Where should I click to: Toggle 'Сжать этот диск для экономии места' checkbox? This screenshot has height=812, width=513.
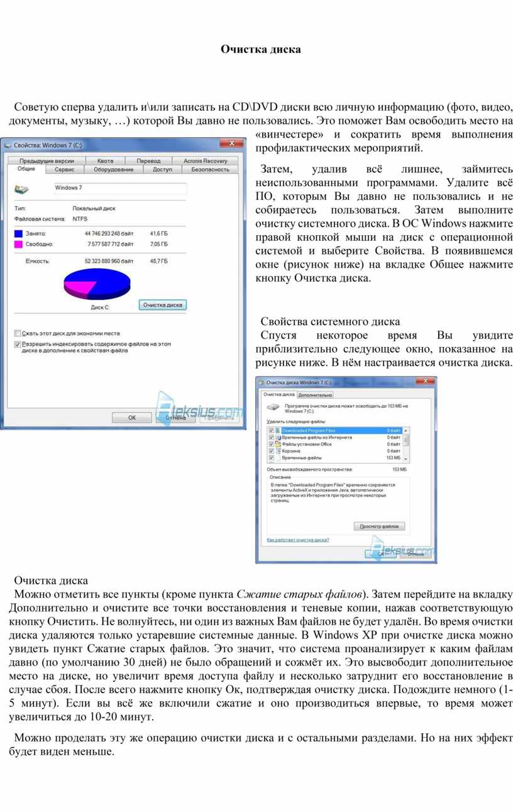18,334
